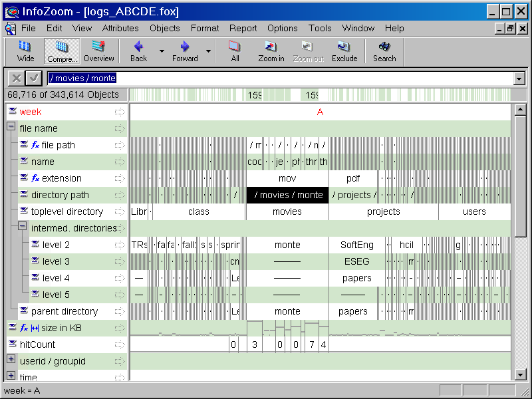This screenshot has height=399, width=532.
Task: Collapse the file name group
Action: point(11,126)
